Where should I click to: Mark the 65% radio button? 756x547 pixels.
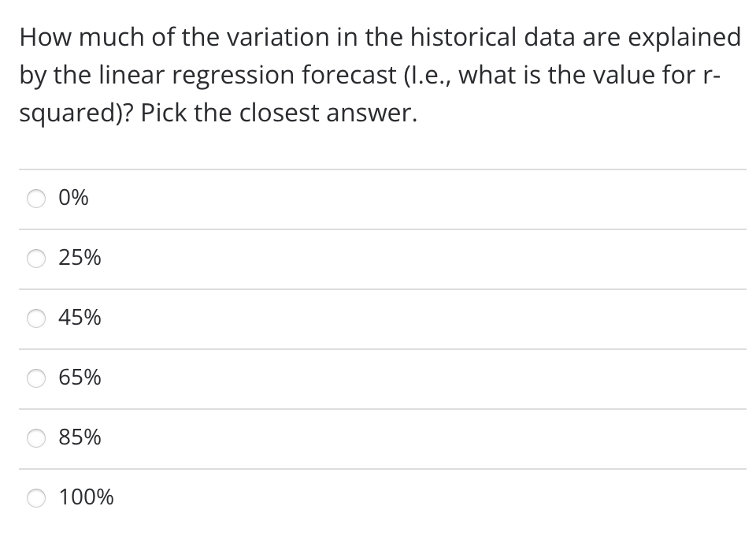point(38,378)
